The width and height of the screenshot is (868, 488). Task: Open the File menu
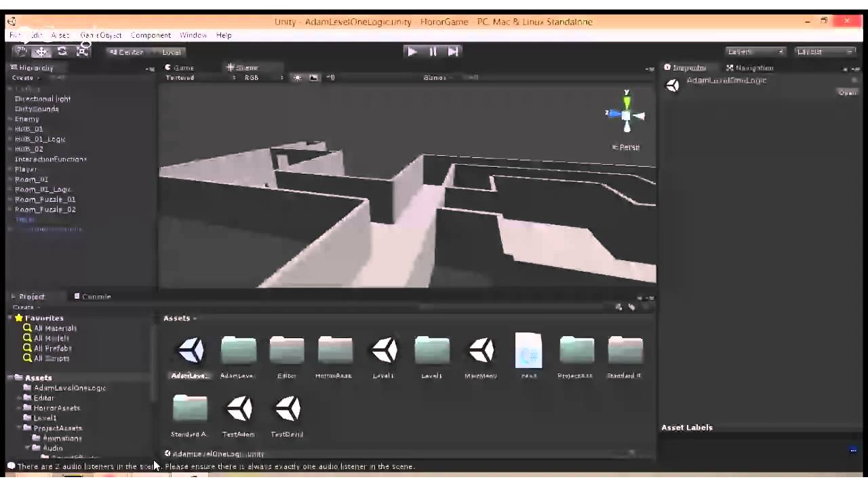point(15,35)
